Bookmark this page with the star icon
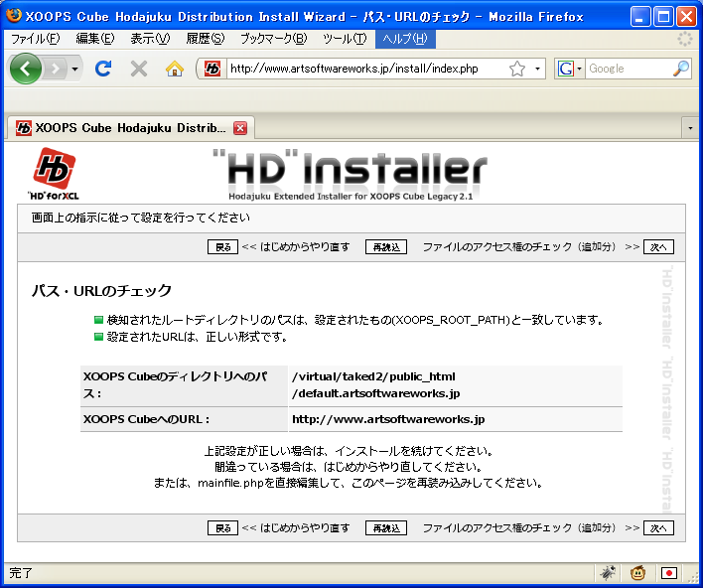Viewport: 703px width, 588px height. point(517,69)
